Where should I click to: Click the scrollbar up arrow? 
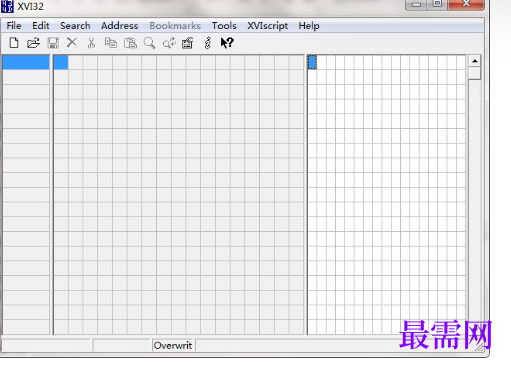point(475,61)
